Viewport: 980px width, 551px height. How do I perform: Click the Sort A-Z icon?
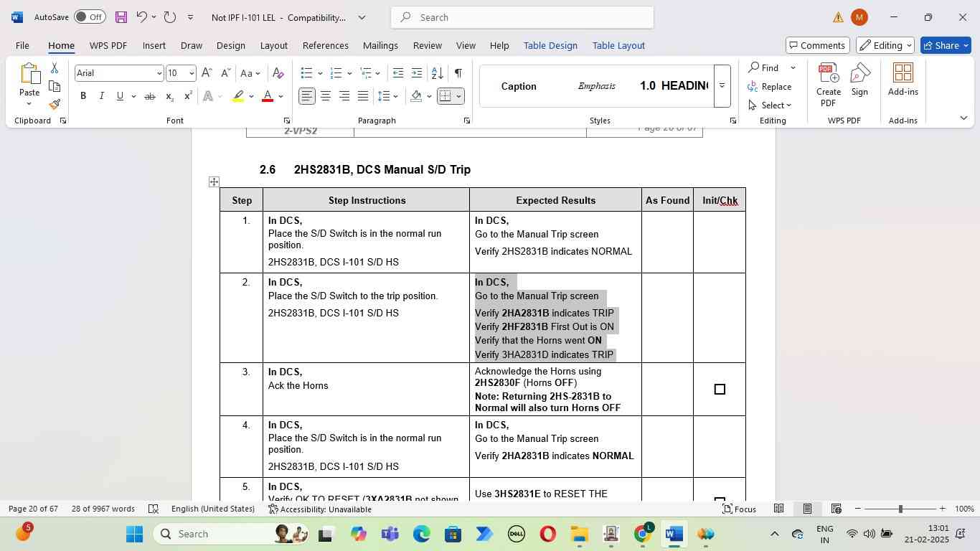[x=437, y=73]
